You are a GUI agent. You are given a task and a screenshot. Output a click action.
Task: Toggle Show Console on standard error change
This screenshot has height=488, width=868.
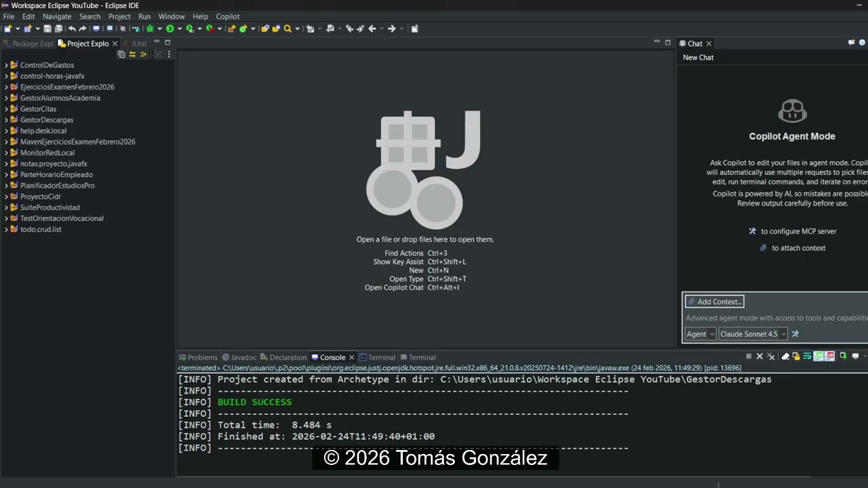[829, 356]
